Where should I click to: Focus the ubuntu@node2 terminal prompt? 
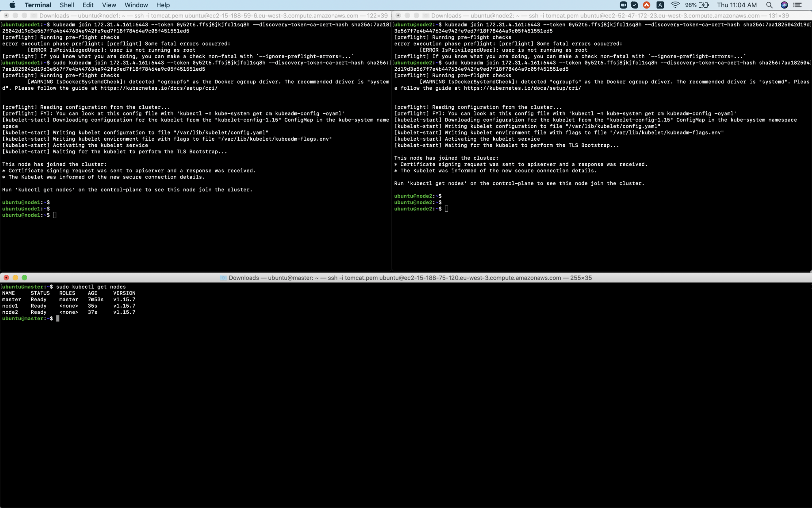tap(446, 209)
